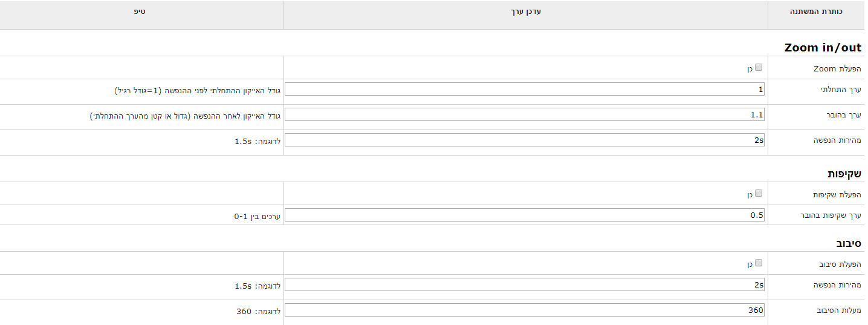868x325 pixels.
Task: Click the כותרת המשתנה column header
Action: 816,11
